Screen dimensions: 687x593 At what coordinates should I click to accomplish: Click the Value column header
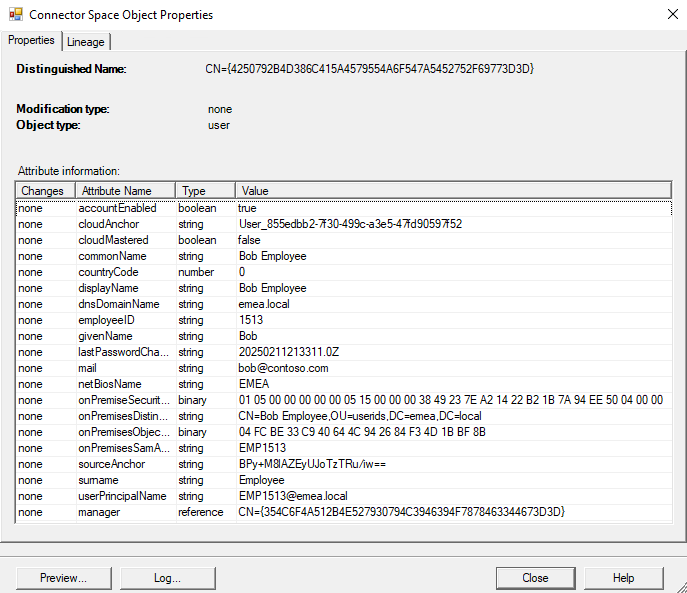(x=453, y=191)
